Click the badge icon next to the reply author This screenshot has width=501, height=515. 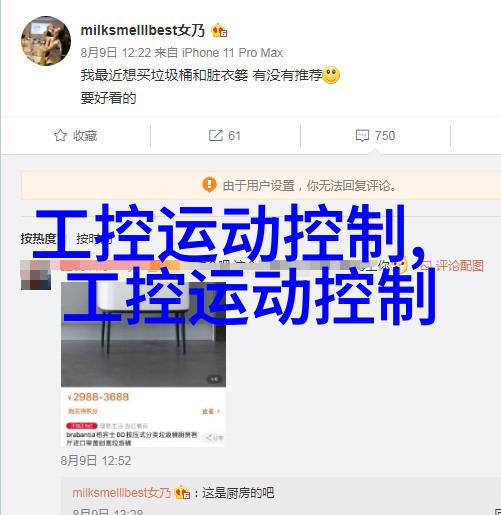[x=182, y=492]
